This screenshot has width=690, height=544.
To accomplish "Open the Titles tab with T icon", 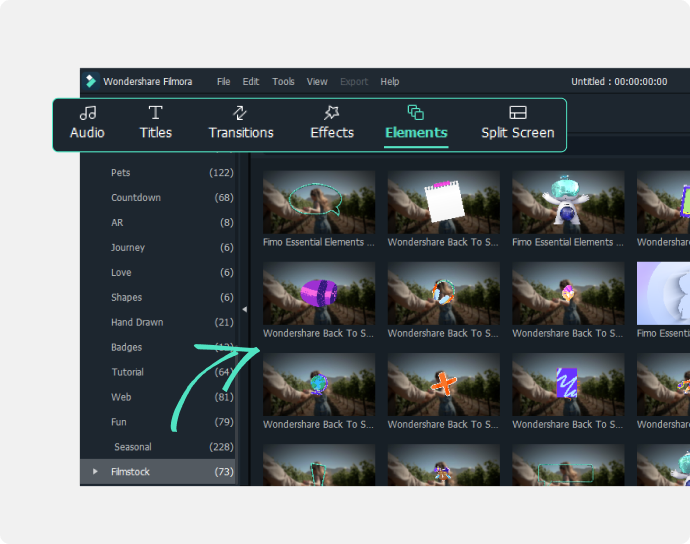I will pos(155,123).
